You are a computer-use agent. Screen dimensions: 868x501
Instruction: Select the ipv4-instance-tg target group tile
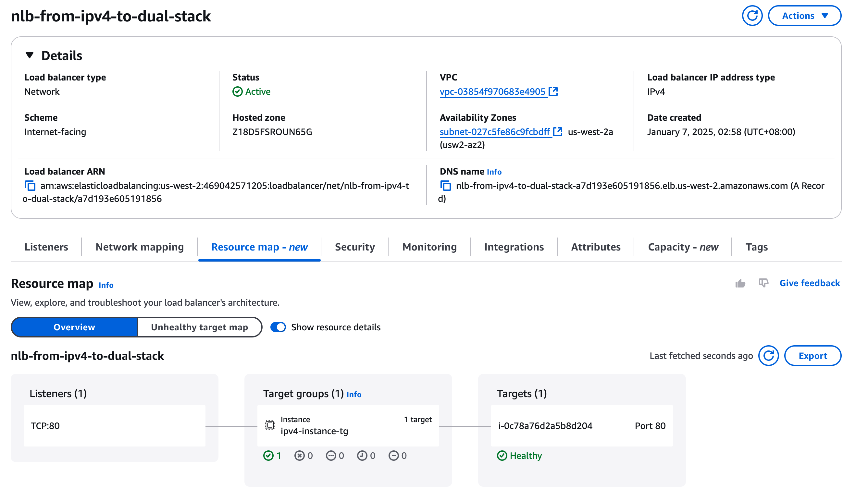[x=348, y=426]
